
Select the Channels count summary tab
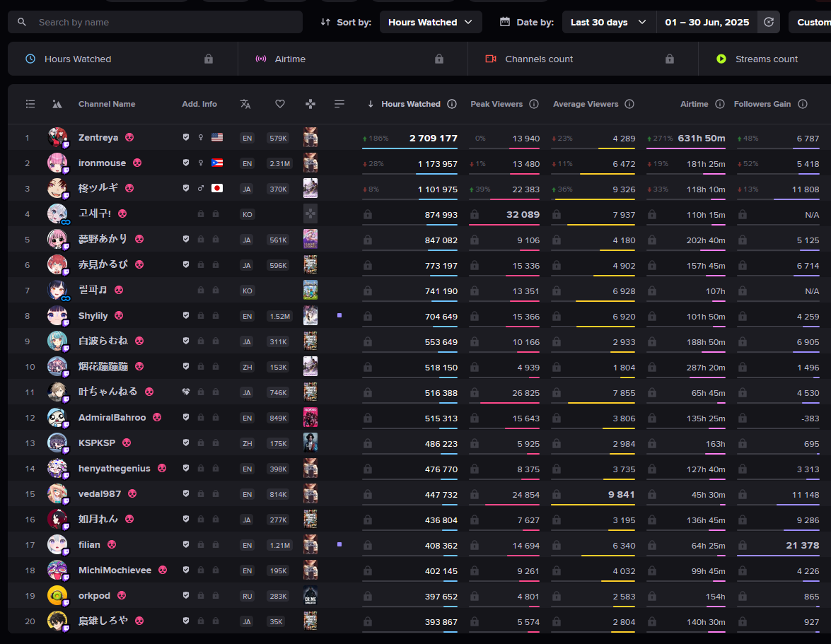tap(583, 59)
